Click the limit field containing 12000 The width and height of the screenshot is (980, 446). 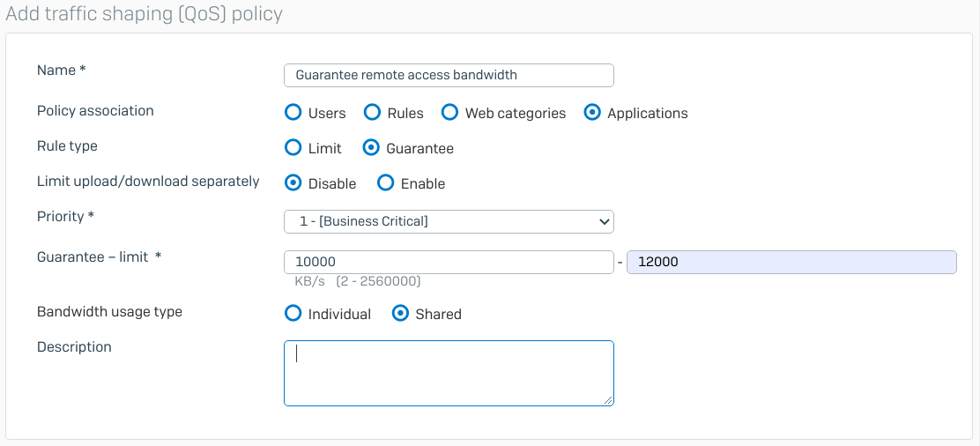click(791, 262)
